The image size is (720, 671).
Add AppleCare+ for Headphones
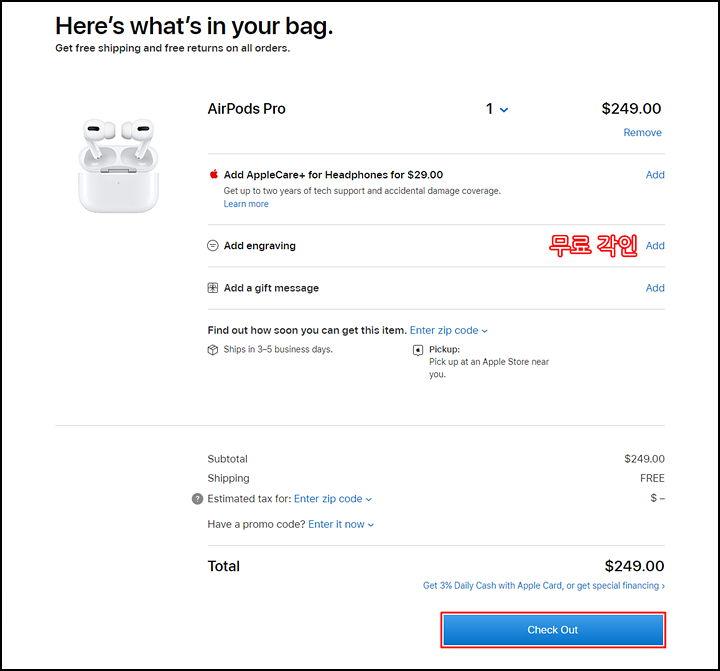pyautogui.click(x=655, y=175)
